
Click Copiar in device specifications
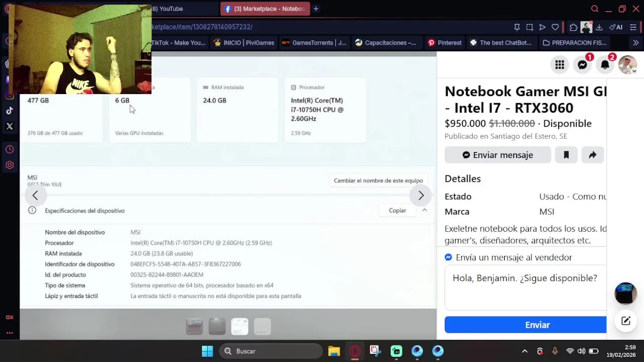point(397,211)
